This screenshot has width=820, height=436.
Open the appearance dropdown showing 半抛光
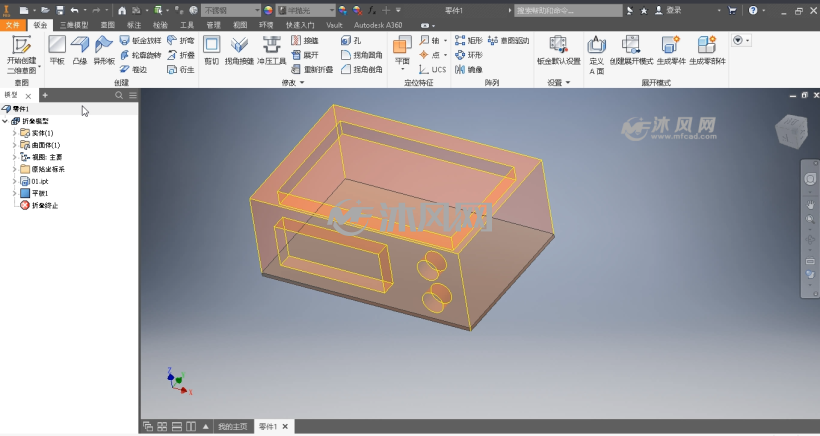[306, 10]
